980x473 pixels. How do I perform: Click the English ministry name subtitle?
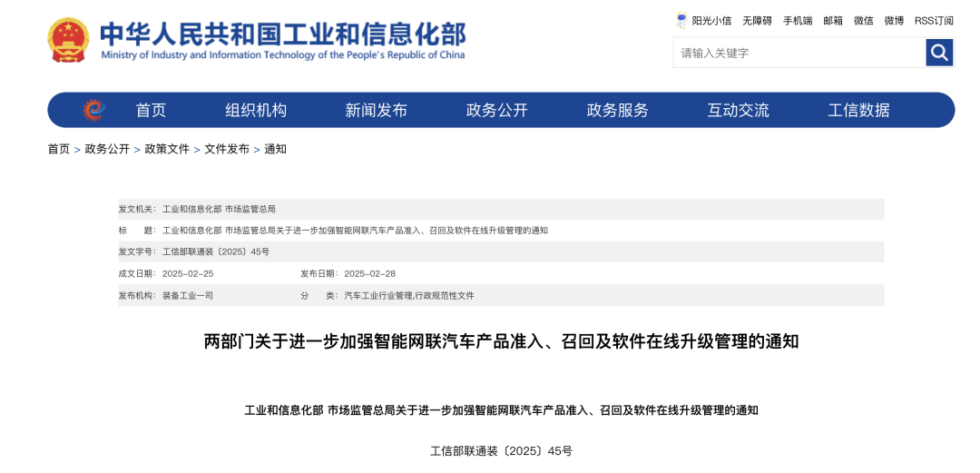click(x=282, y=55)
